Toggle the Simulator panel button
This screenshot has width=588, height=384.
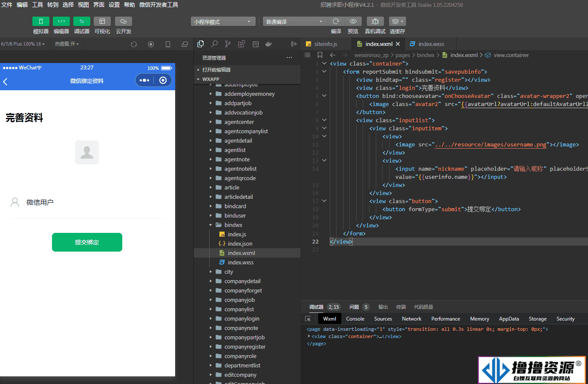click(x=41, y=21)
